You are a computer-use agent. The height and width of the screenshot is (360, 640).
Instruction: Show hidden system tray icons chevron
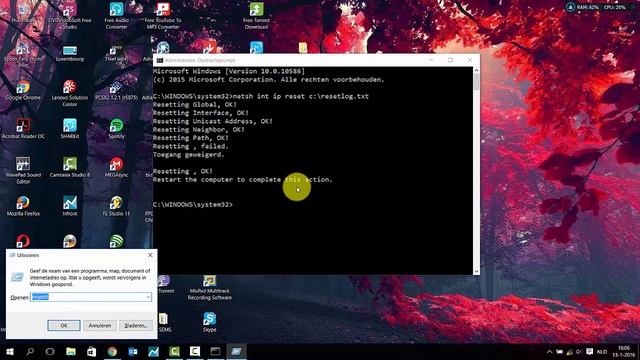549,352
